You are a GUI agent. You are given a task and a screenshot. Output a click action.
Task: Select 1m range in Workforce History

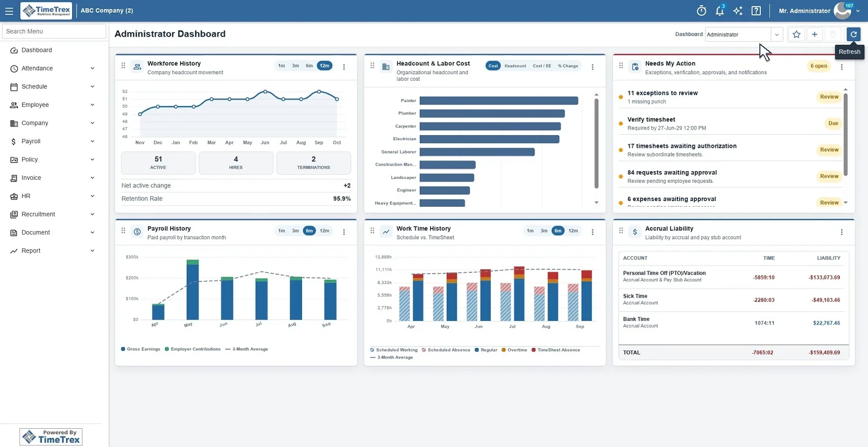282,66
